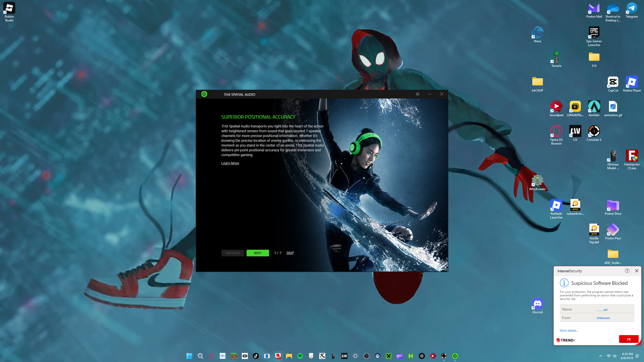Open Trend Micro from the taskbar
This screenshot has height=362, width=644.
(x=278, y=356)
